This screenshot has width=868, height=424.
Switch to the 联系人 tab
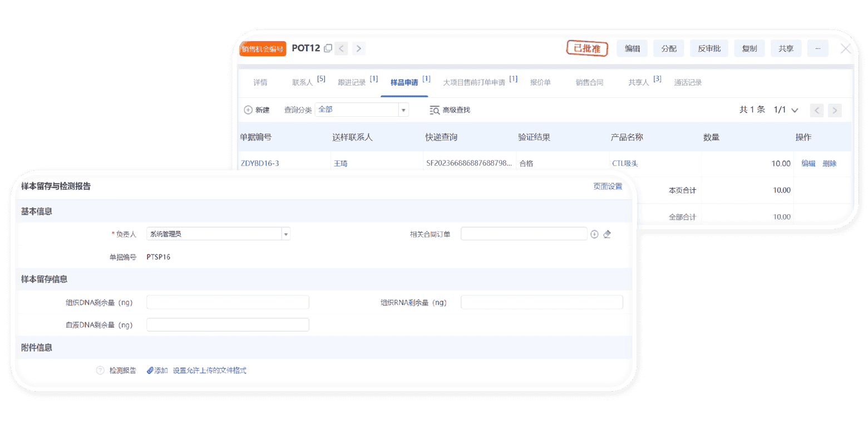coord(303,82)
